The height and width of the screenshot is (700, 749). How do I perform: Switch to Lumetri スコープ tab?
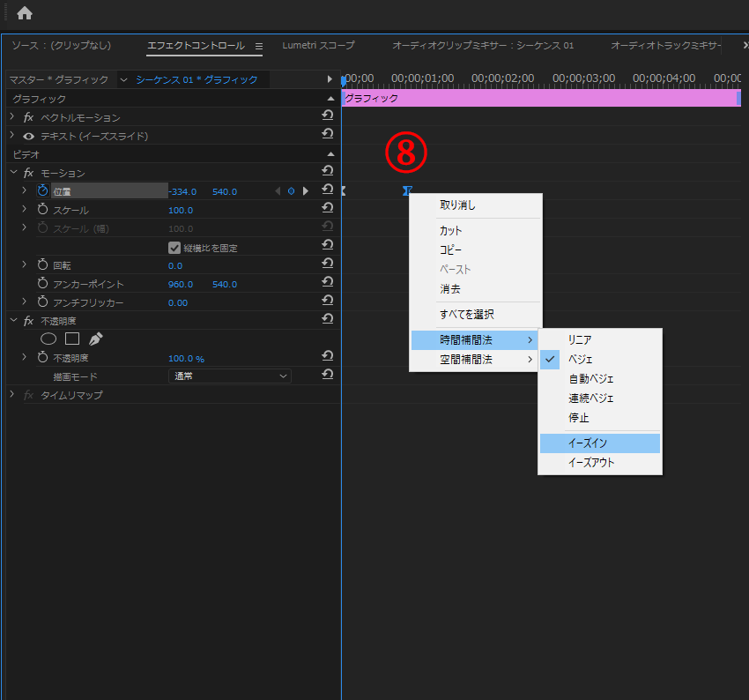[318, 45]
